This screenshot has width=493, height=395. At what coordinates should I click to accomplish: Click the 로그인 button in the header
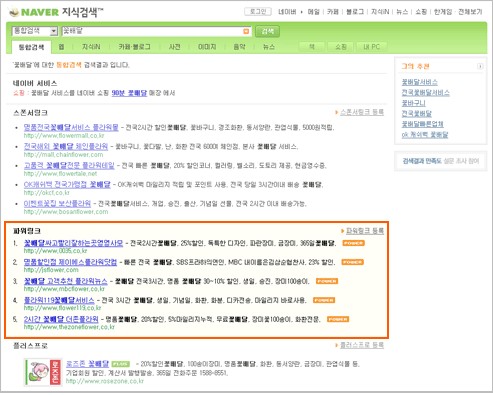[x=258, y=12]
